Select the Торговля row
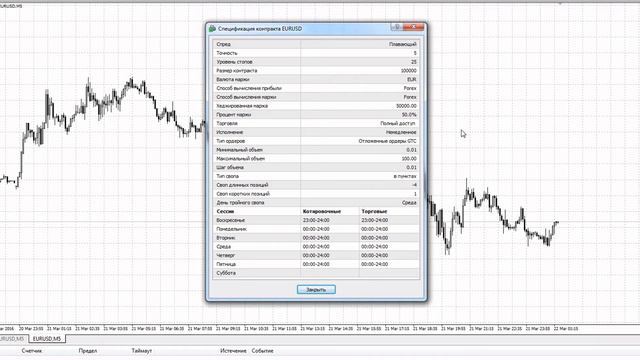 pos(316,123)
